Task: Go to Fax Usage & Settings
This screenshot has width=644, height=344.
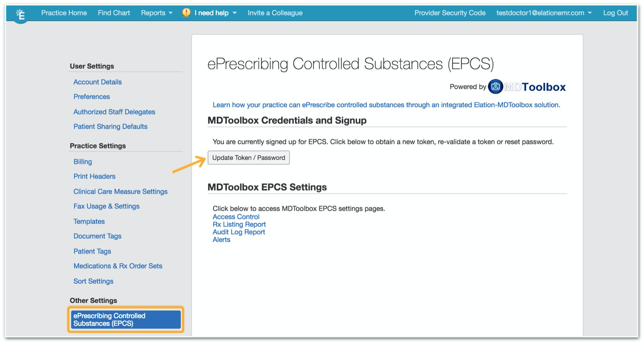Action: point(106,206)
